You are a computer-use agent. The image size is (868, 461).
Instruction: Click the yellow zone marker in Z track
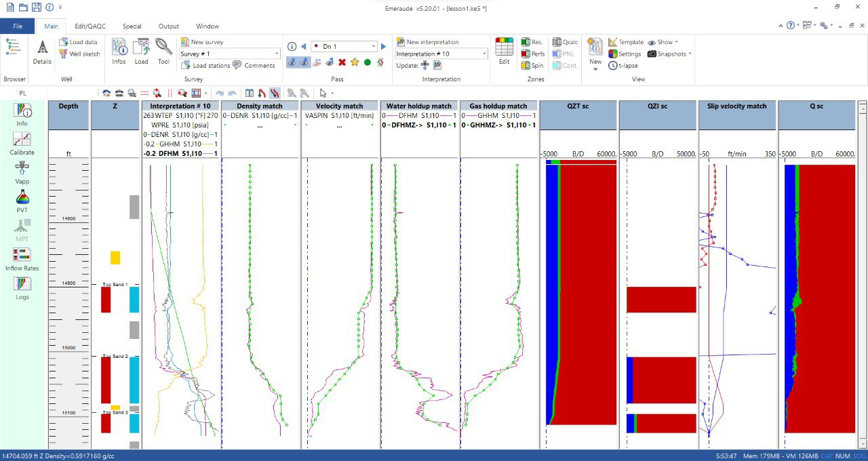pos(115,258)
